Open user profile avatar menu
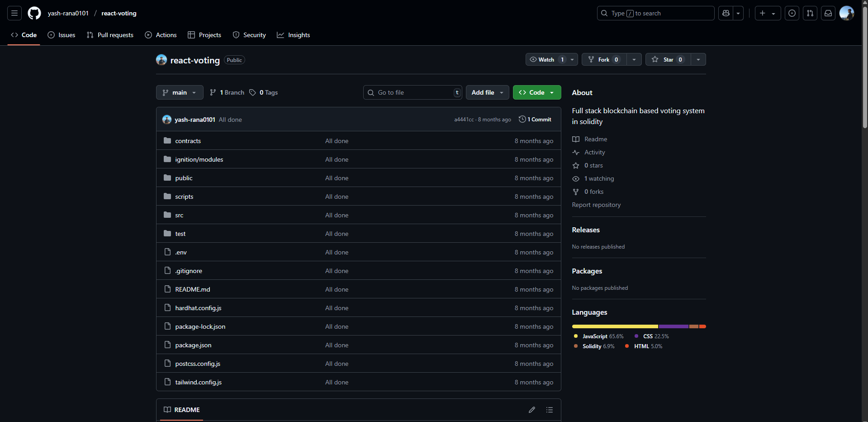Image resolution: width=868 pixels, height=422 pixels. tap(847, 13)
